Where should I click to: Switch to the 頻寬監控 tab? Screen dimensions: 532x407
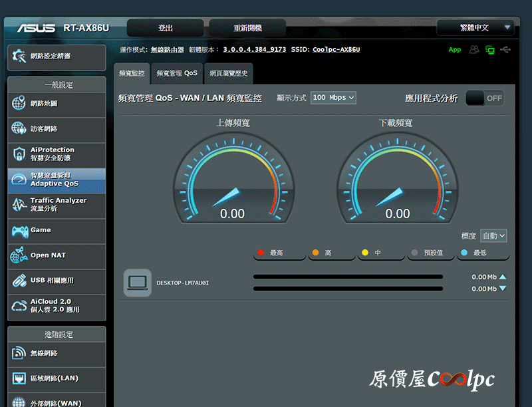coord(132,73)
